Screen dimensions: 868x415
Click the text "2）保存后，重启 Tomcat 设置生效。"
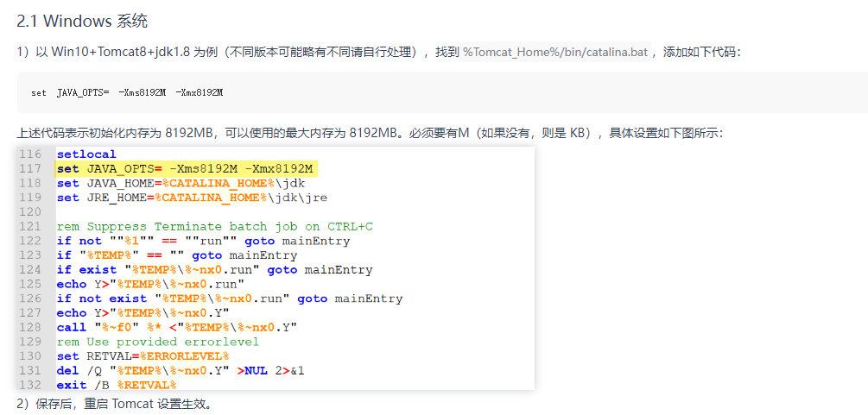tap(114, 404)
